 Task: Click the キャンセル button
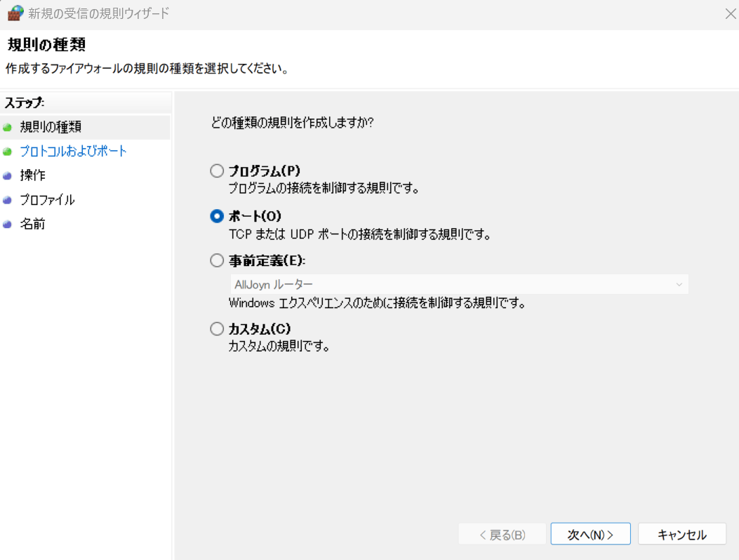(682, 534)
